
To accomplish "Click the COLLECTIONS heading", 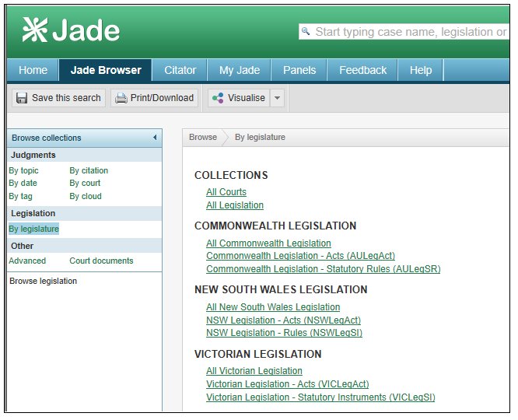I will (231, 176).
